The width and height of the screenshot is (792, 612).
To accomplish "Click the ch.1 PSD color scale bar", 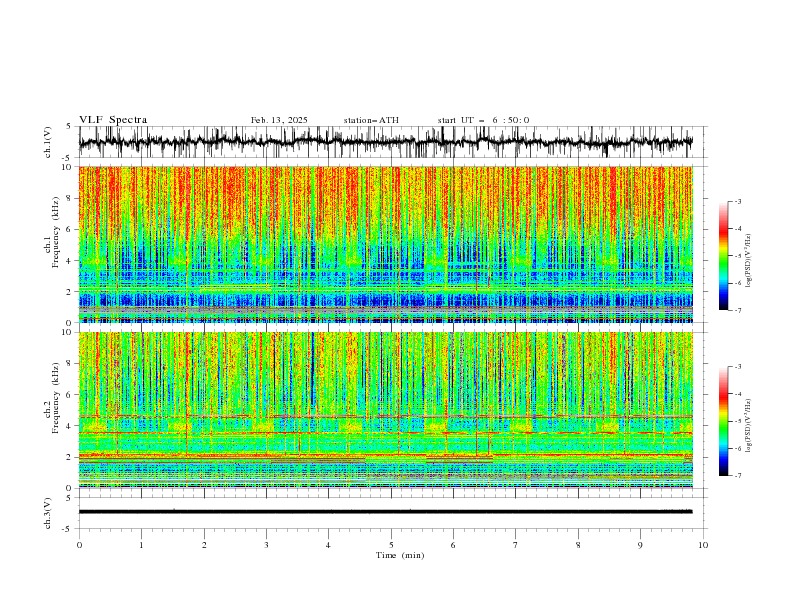I will click(723, 256).
